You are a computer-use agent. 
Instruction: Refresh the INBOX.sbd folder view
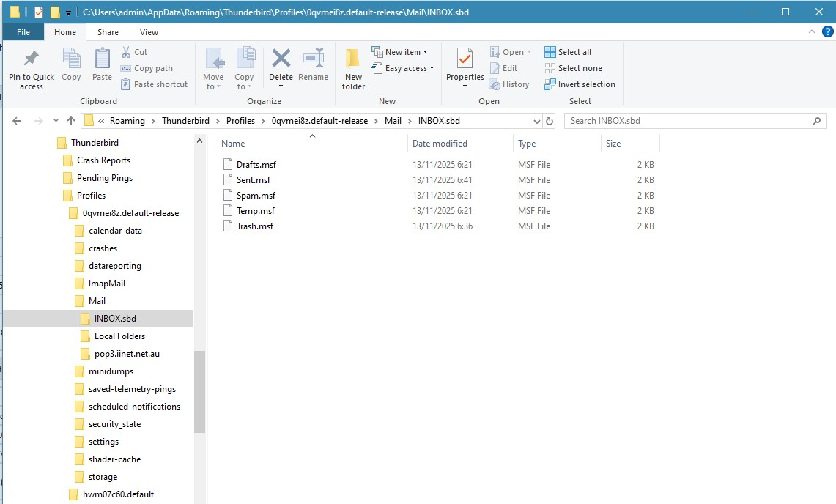[x=550, y=121]
